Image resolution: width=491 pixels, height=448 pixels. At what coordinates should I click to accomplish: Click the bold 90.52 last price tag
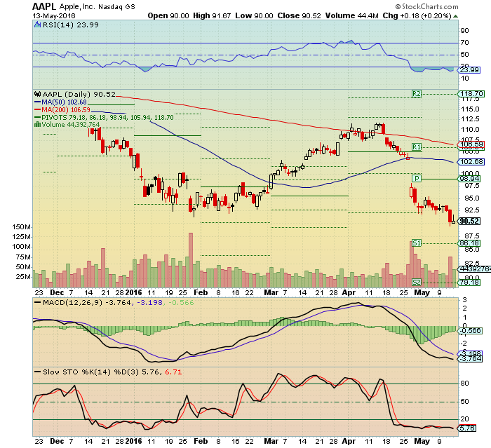[x=469, y=221]
